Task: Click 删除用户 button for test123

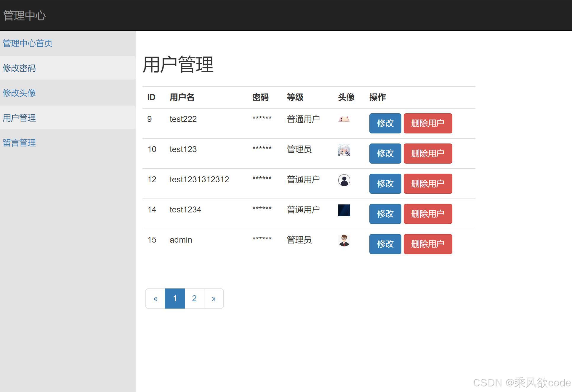Action: 427,154
